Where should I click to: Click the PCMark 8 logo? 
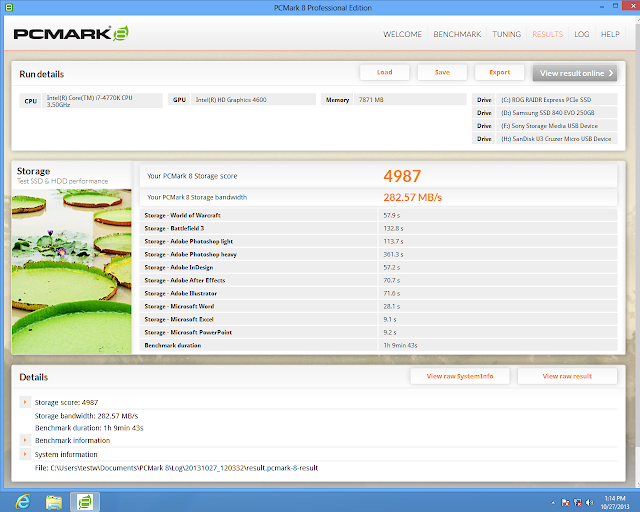click(71, 33)
